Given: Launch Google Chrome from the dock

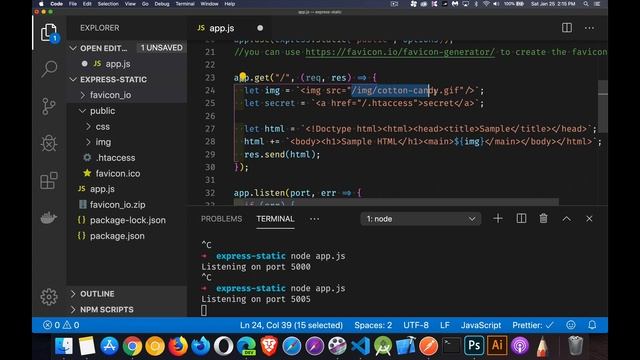Looking at the screenshot, I should point(132,346).
